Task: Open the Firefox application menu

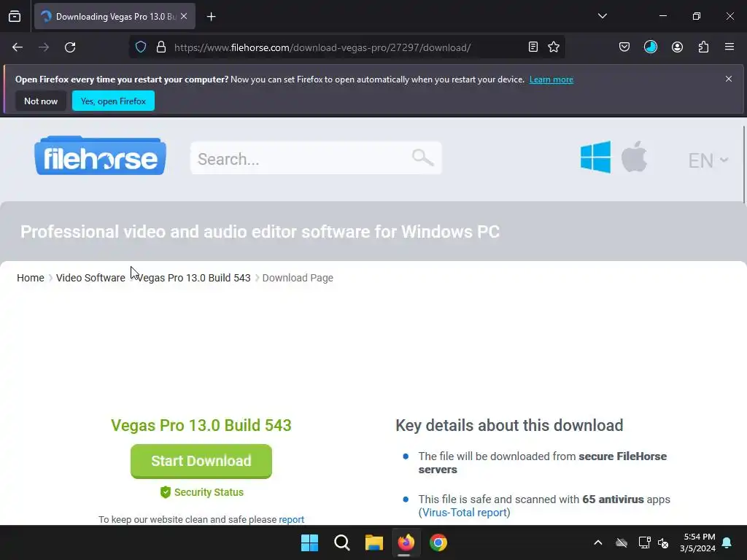Action: click(x=729, y=47)
